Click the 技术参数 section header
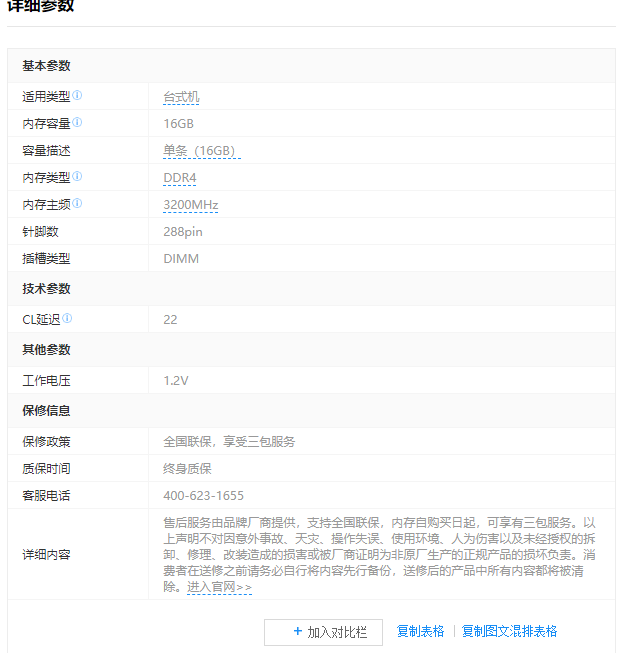623x653 pixels. 46,289
